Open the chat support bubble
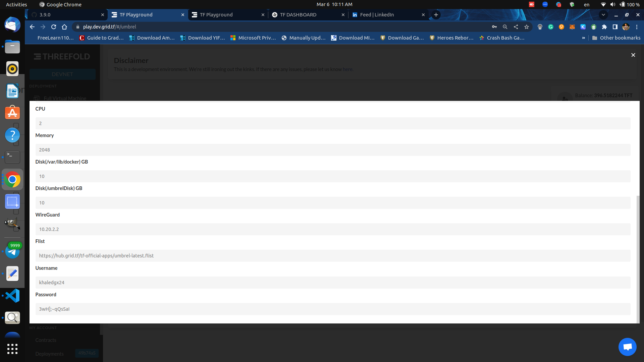644x362 pixels. click(x=627, y=347)
